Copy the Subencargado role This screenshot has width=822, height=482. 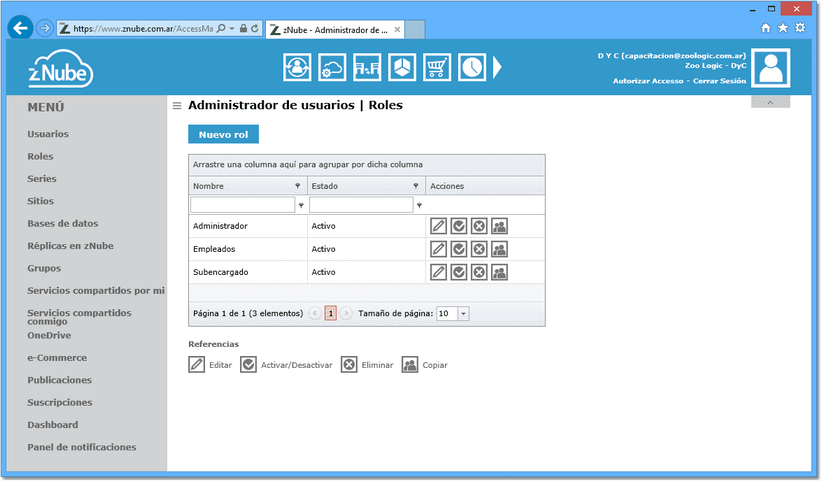point(499,272)
